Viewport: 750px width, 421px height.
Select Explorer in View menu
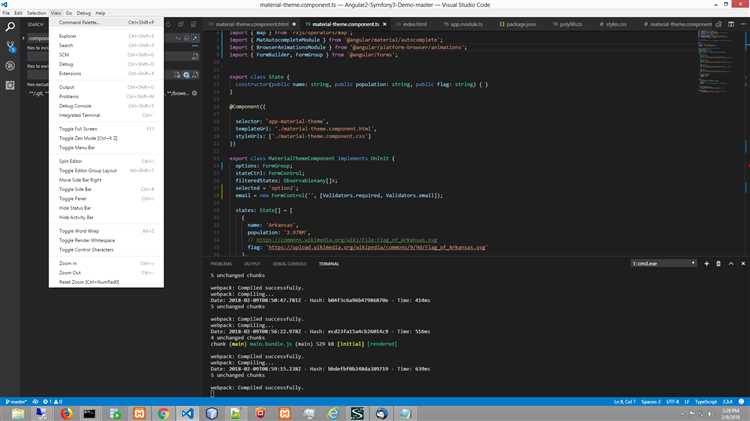pos(67,36)
